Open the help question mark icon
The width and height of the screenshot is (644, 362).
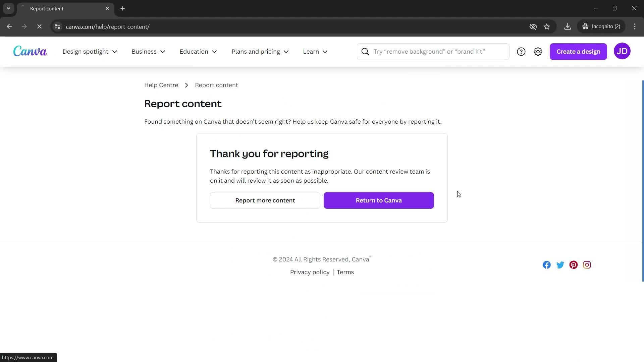[x=521, y=52]
